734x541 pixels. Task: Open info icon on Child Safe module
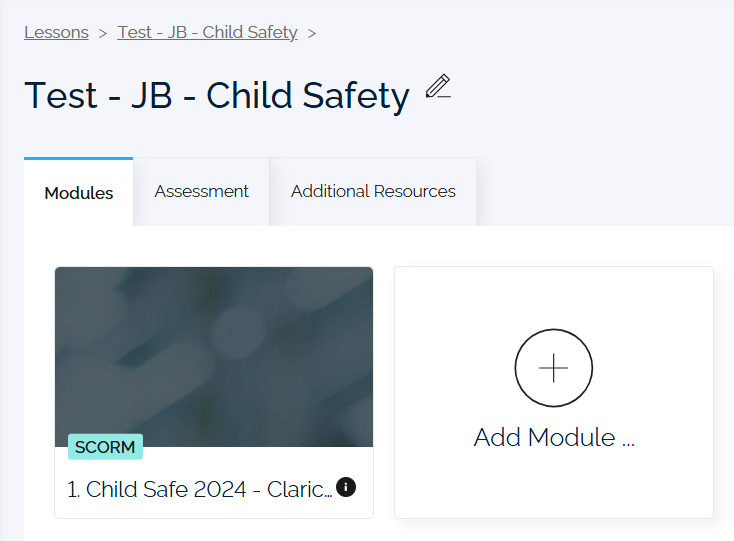click(x=346, y=487)
